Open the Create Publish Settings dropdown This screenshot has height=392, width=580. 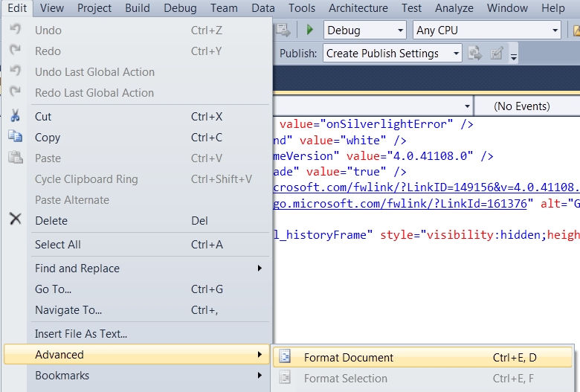pos(457,54)
